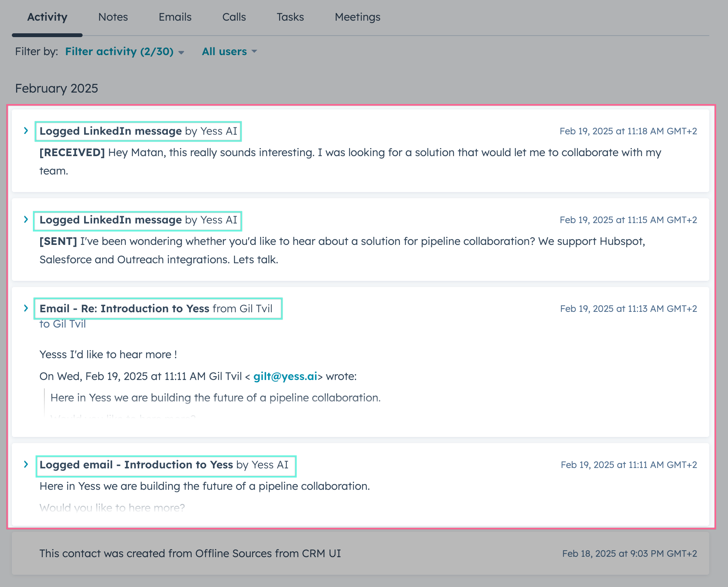The width and height of the screenshot is (728, 587).
Task: Open the Emails tab
Action: tap(175, 17)
